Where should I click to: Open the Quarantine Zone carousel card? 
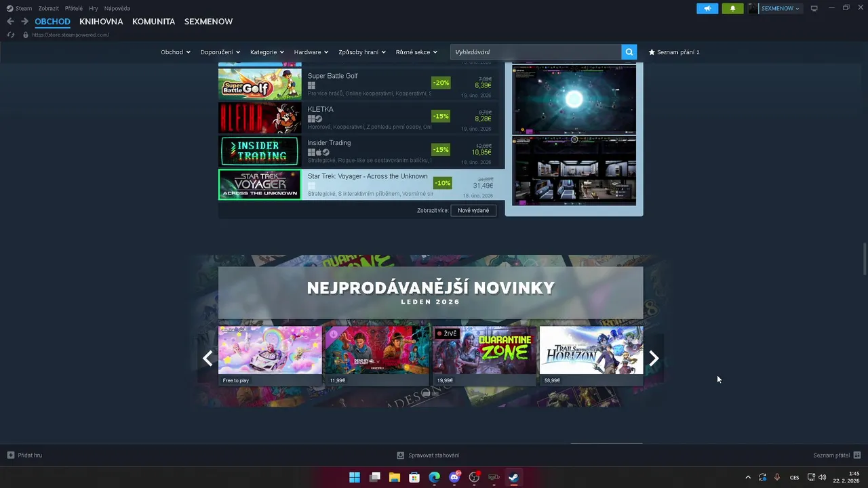(x=484, y=356)
